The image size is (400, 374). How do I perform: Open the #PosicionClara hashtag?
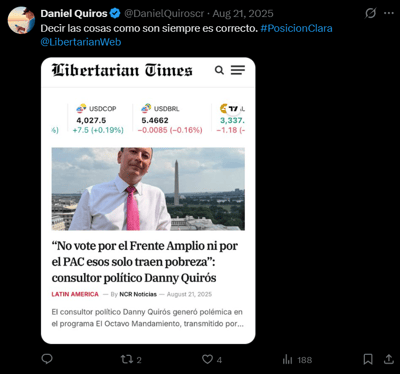296,28
